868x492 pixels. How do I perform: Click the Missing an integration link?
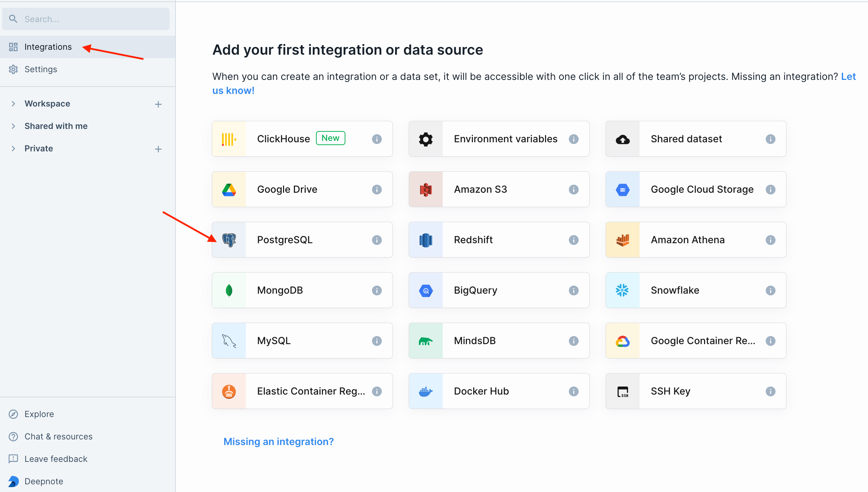[x=278, y=442]
